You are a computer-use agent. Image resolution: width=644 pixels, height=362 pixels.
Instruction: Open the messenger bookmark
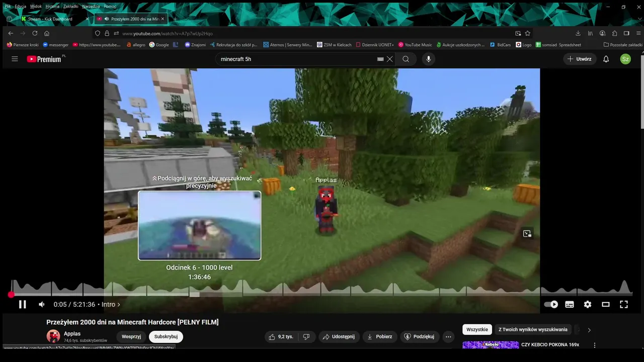56,45
